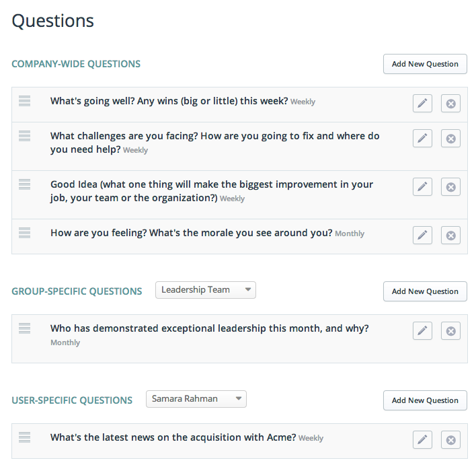This screenshot has height=471, width=476.
Task: Edit the "What's going well" question
Action: click(x=422, y=104)
